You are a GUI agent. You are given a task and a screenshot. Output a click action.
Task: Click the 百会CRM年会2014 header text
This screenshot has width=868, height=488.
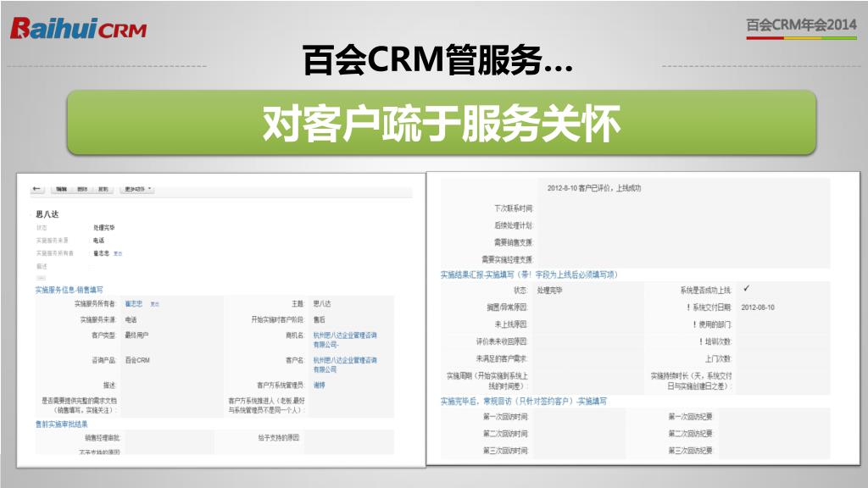click(x=801, y=25)
